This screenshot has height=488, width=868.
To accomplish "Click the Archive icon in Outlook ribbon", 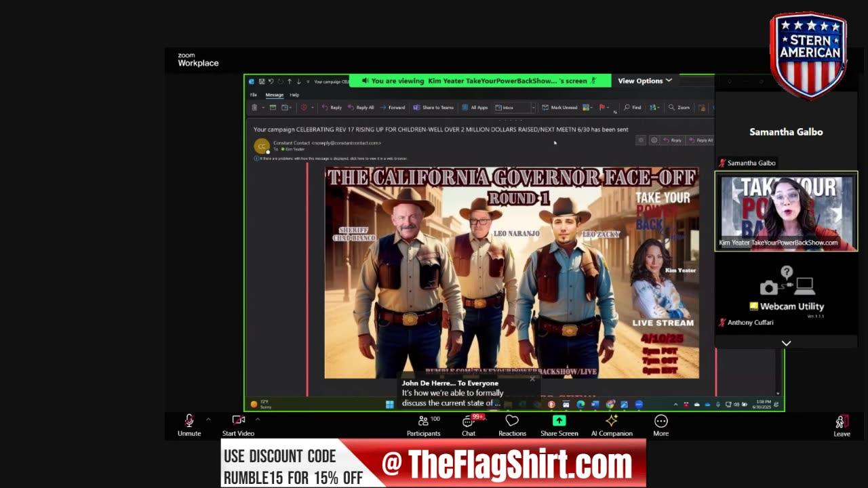I will click(x=273, y=107).
